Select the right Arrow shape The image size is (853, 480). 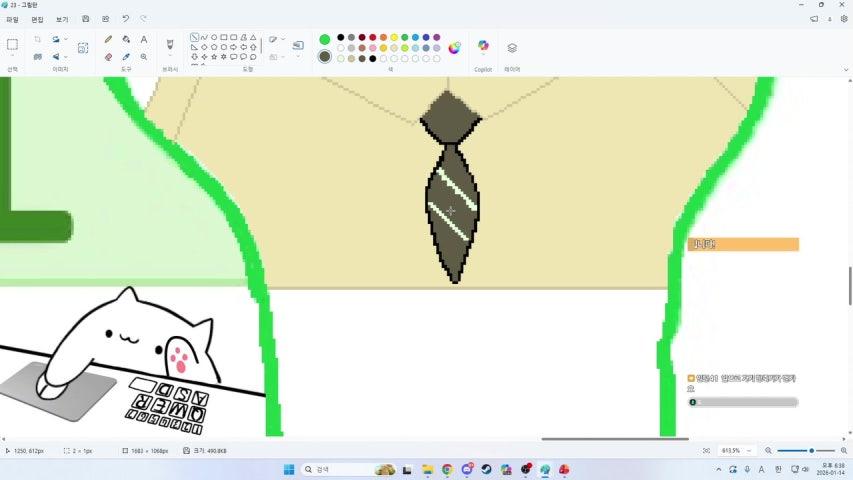pos(233,47)
